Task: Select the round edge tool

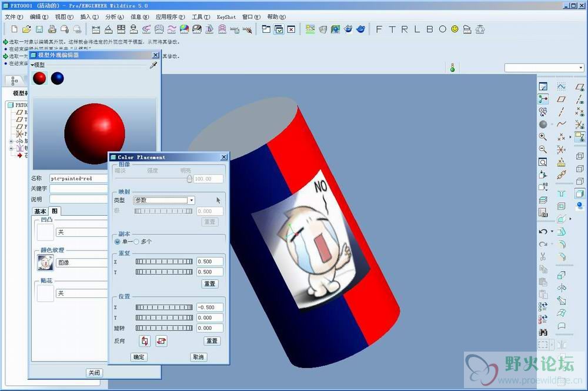Action: [x=561, y=245]
